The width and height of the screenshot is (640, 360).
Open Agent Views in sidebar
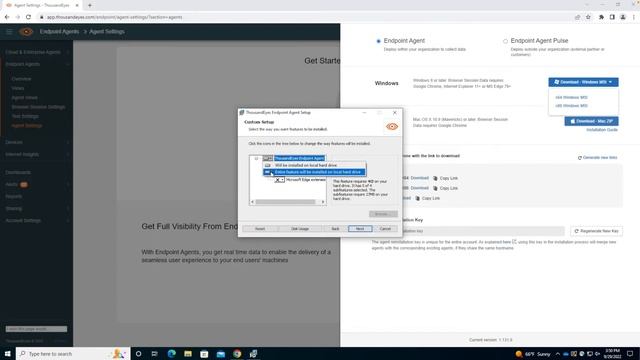[24, 98]
